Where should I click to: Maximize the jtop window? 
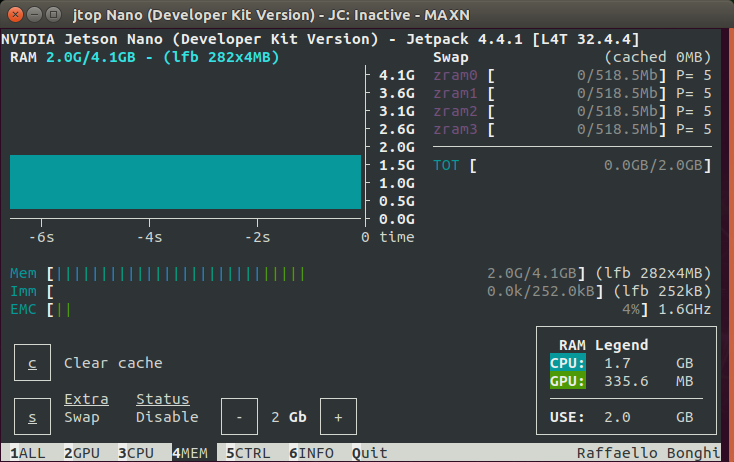coord(54,15)
